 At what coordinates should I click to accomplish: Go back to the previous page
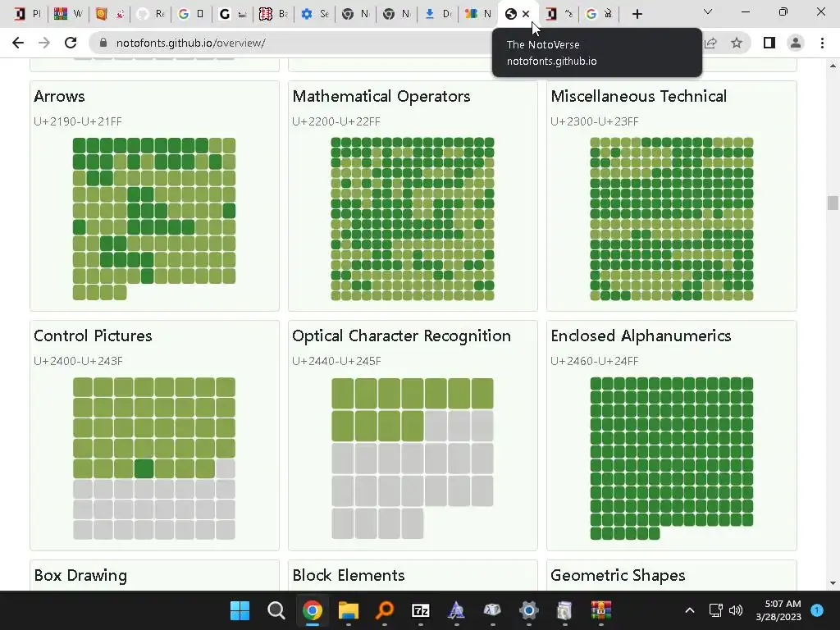pyautogui.click(x=18, y=43)
